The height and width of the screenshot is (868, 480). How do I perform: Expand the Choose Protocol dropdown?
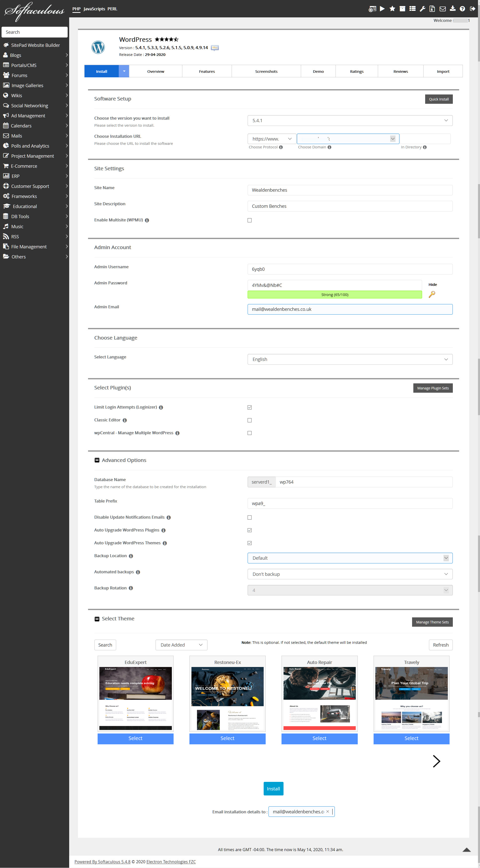point(272,139)
